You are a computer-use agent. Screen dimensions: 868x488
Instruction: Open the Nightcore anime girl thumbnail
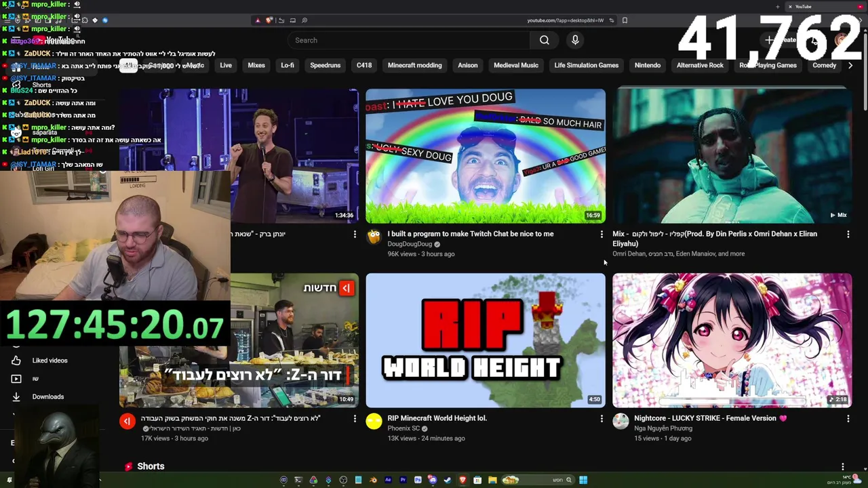coord(732,340)
